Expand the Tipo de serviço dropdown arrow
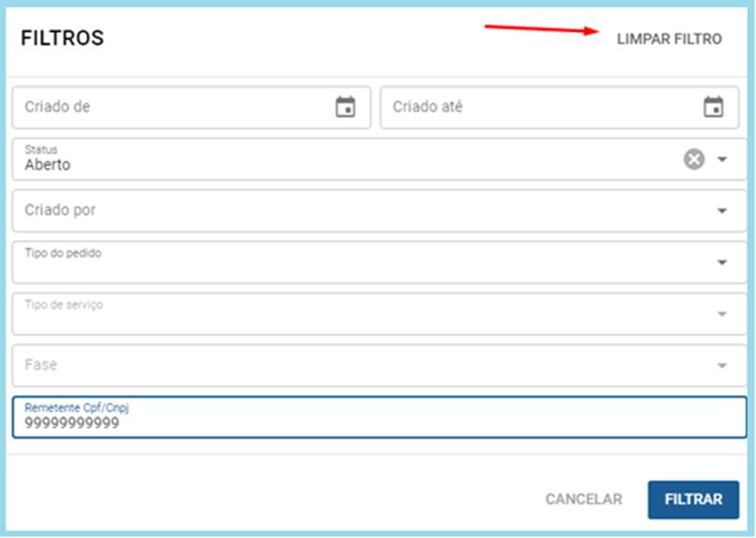 722,314
